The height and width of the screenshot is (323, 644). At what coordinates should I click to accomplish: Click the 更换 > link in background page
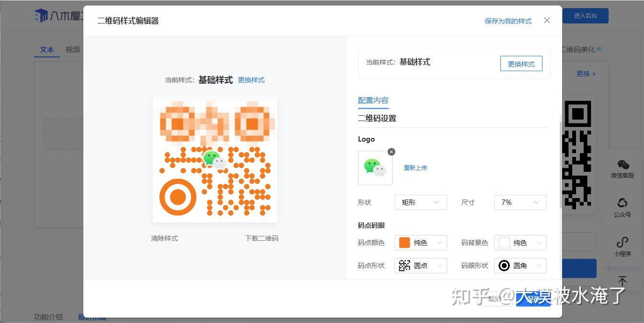(586, 74)
